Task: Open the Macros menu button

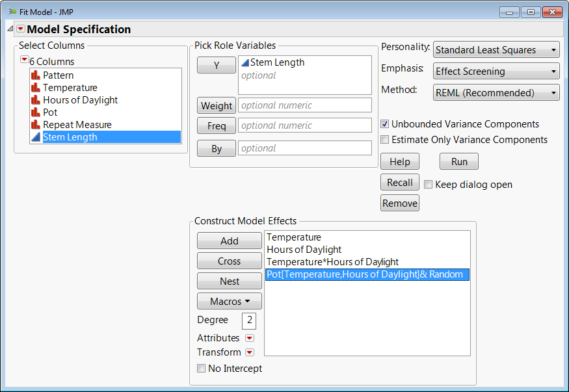Action: point(230,302)
